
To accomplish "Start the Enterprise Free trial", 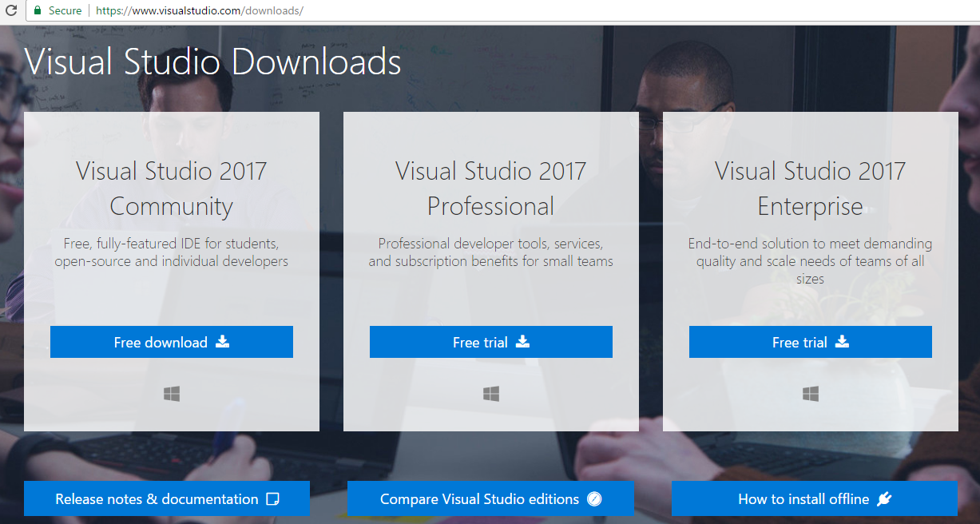I will 811,342.
